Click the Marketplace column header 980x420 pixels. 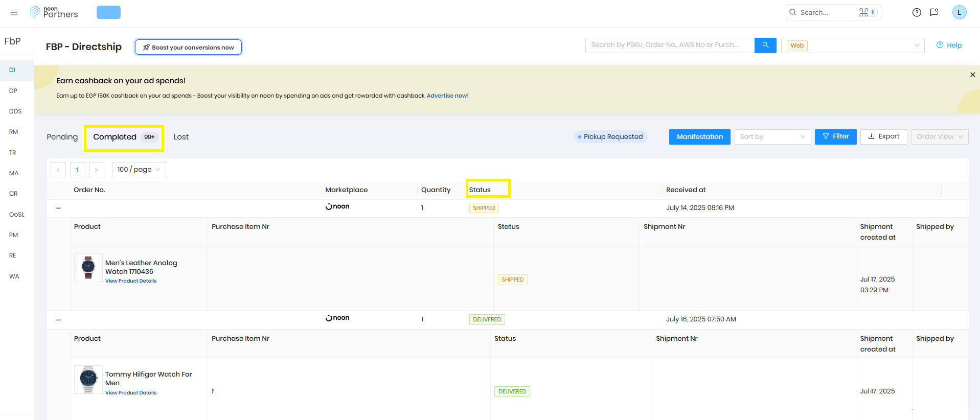347,190
